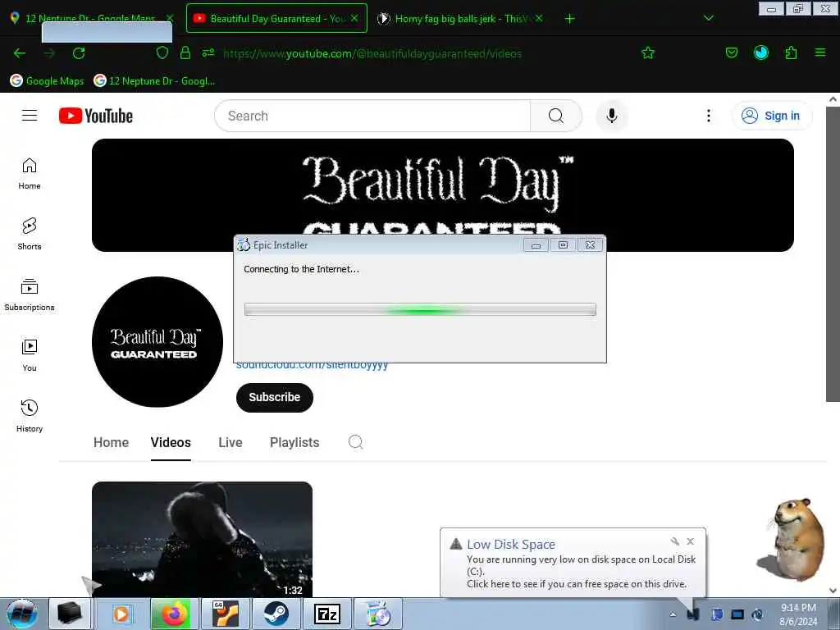Click the padlock site security icon
This screenshot has width=840, height=630.
(x=185, y=52)
